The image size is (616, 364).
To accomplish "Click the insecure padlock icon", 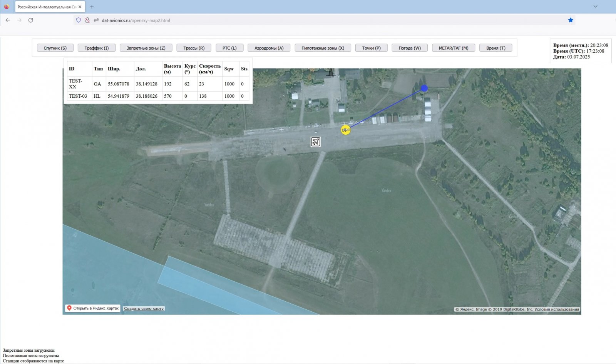I will click(x=87, y=20).
